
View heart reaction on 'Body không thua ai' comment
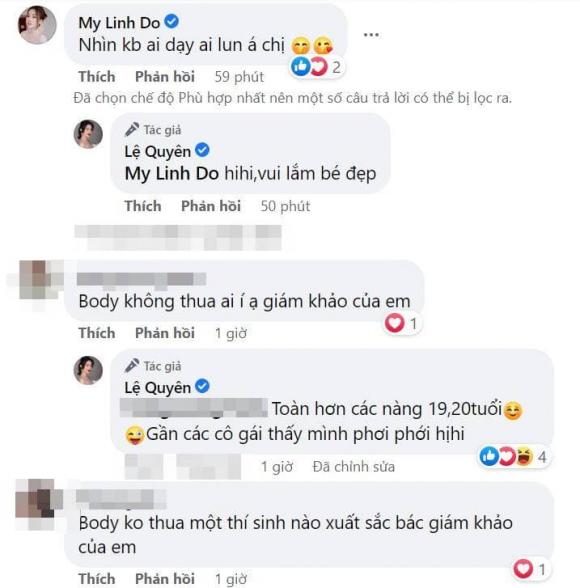[x=402, y=323]
